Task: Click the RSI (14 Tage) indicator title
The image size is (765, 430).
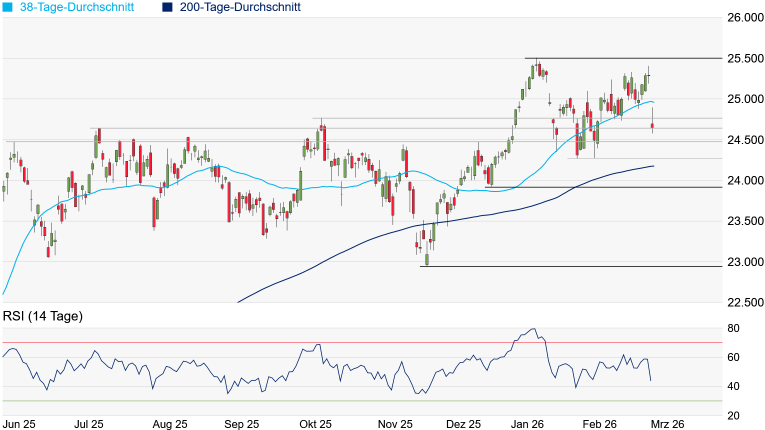Action: 42,316
